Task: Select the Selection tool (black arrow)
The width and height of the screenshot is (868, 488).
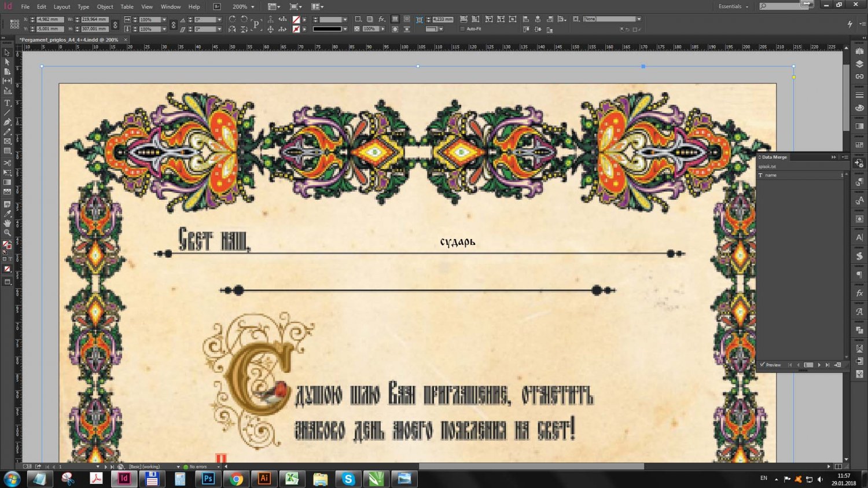Action: pos(8,53)
